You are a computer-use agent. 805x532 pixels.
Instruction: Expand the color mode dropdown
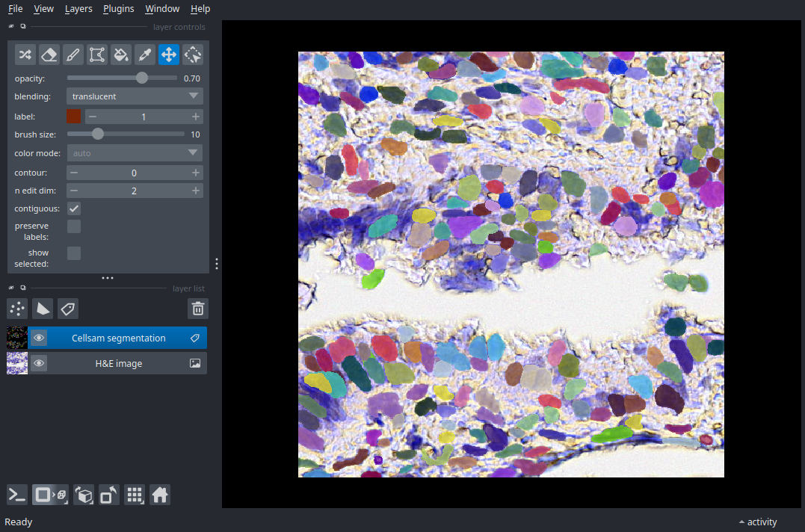[x=135, y=153]
